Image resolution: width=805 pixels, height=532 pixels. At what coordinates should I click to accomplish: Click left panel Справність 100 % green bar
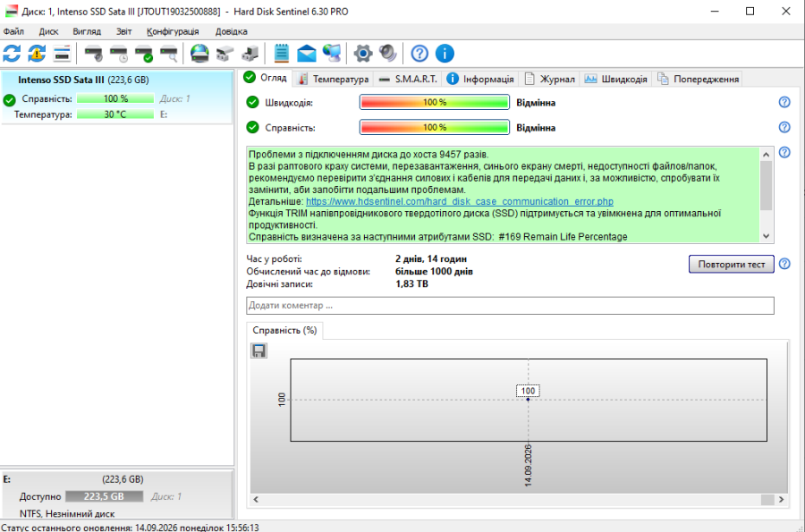115,98
